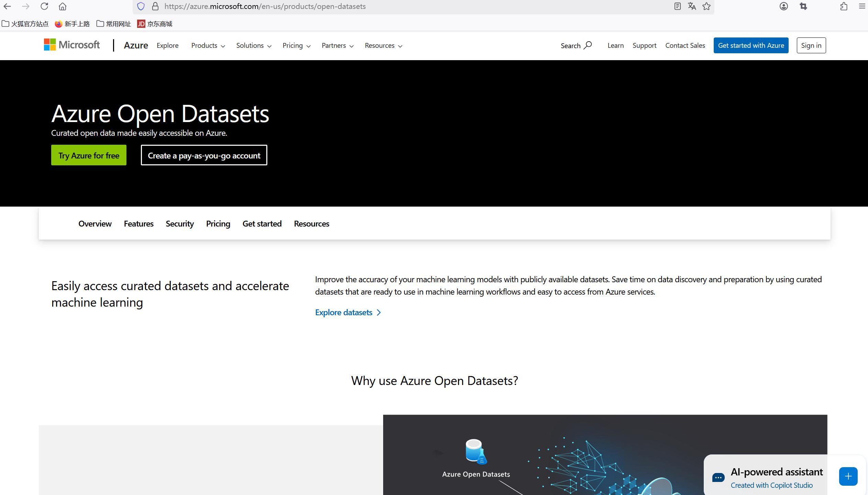Take a screenshot with the crop icon

pos(803,6)
